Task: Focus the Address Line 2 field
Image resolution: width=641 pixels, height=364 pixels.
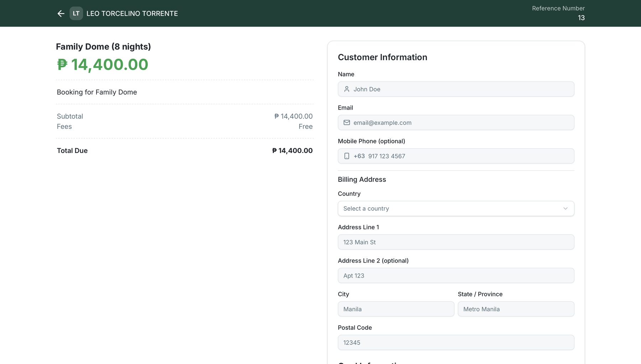Action: tap(456, 276)
